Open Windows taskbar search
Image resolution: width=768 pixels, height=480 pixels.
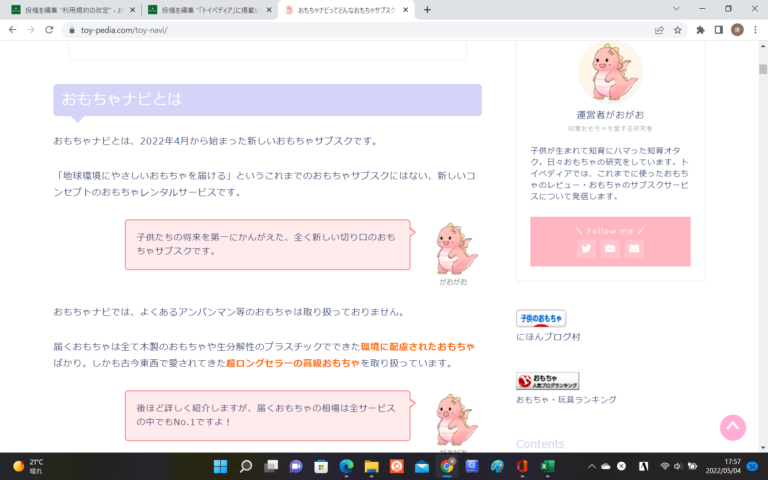246,466
